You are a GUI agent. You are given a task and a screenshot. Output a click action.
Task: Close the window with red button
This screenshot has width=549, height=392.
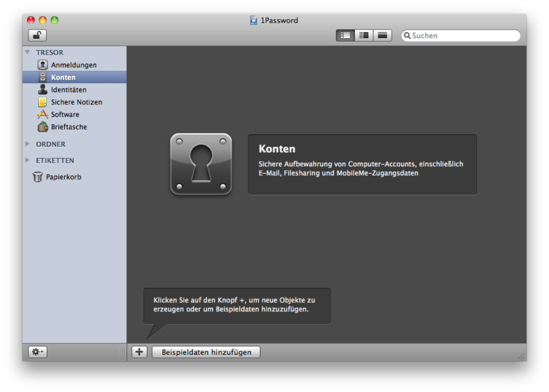pyautogui.click(x=31, y=20)
